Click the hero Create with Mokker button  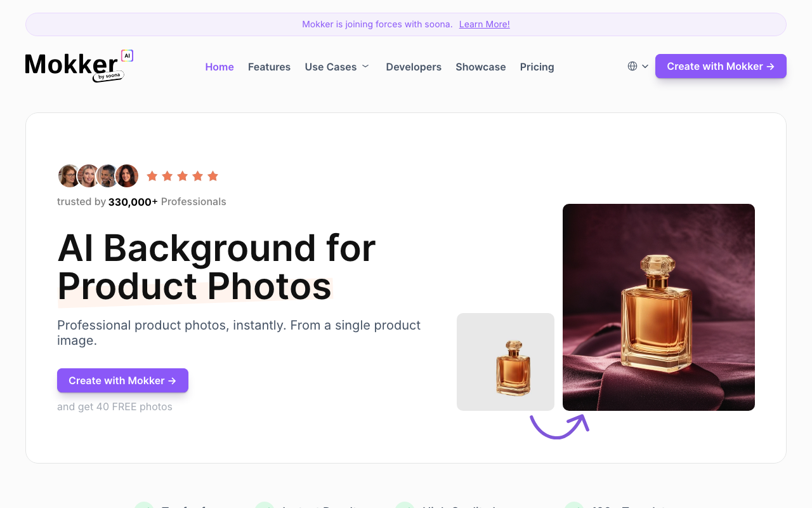122,380
